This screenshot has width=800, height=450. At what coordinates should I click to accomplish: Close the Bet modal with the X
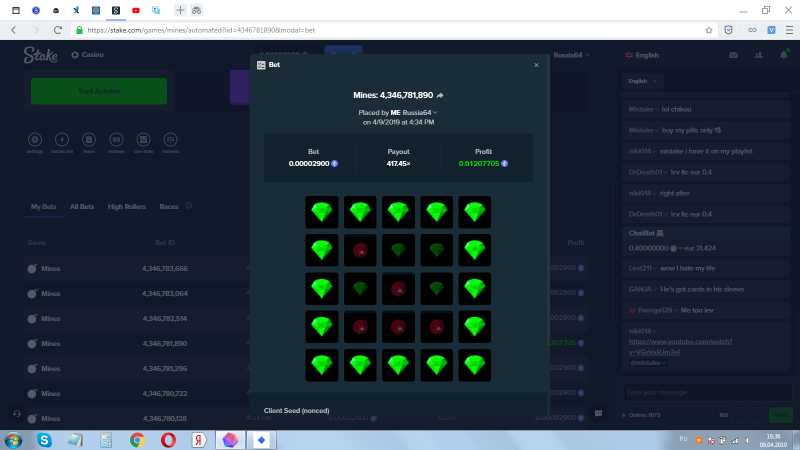536,65
